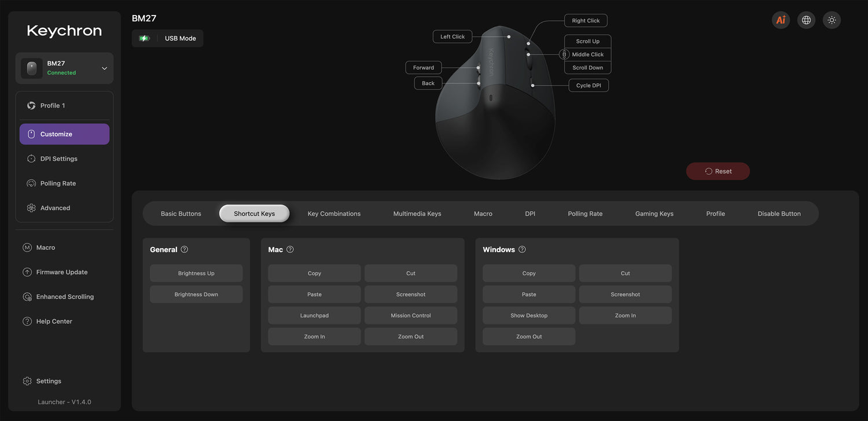Toggle the light theme sun icon
This screenshot has height=421, width=868.
(x=832, y=20)
